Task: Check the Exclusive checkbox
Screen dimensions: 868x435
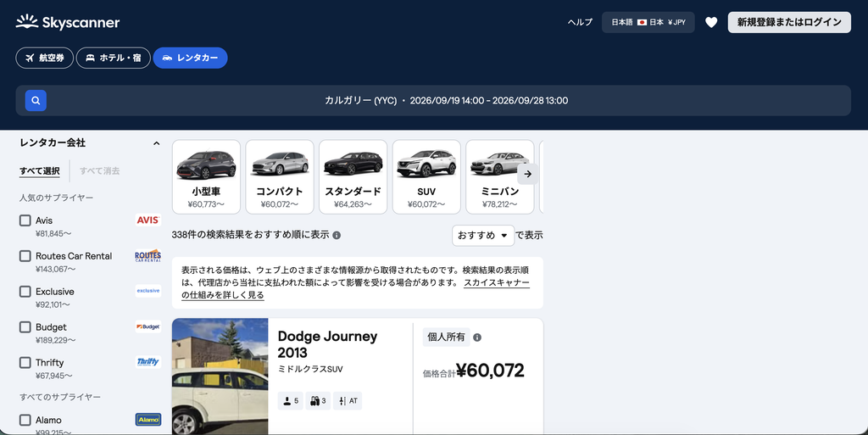Action: [25, 291]
